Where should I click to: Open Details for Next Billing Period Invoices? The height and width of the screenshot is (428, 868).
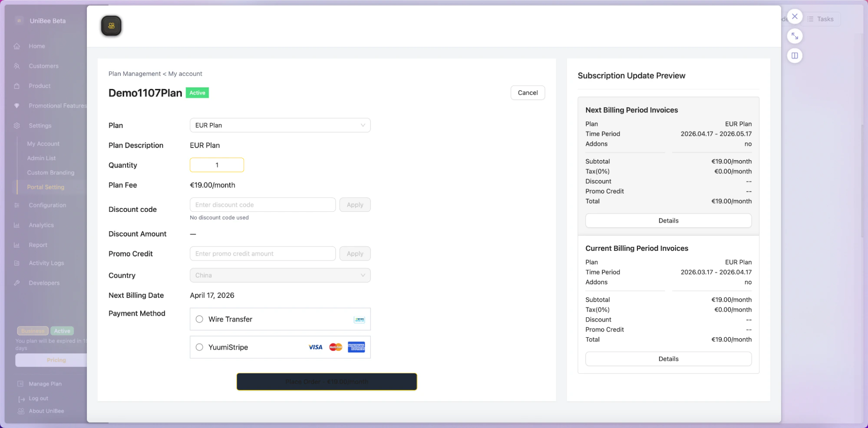668,221
